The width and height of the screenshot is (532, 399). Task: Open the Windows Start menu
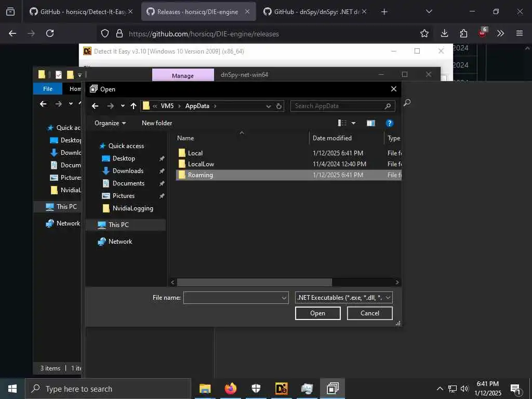12,389
